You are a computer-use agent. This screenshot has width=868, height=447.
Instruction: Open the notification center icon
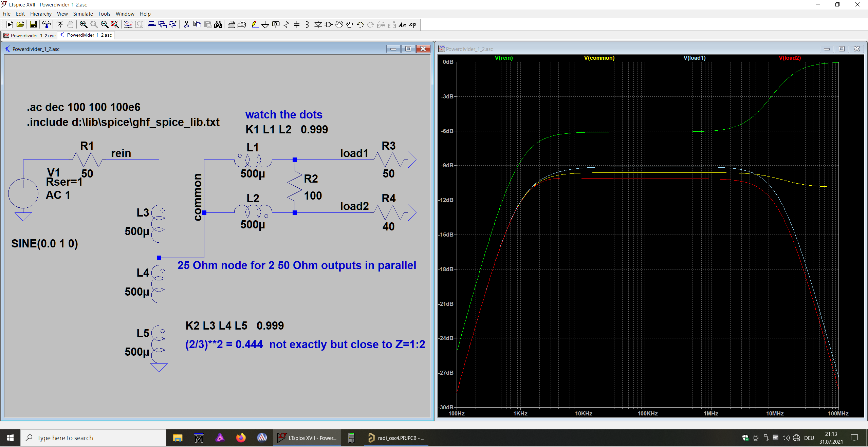pos(854,438)
